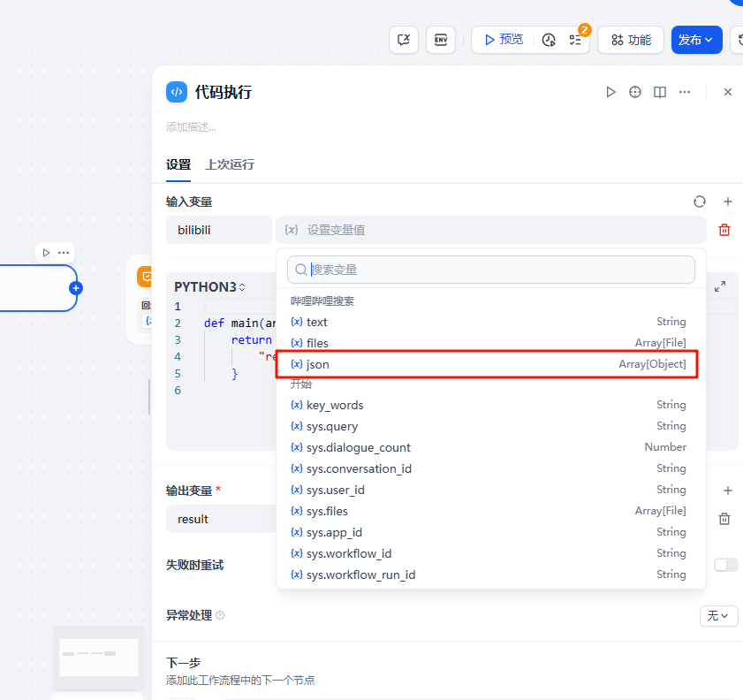
Task: Open the 异常处理 dropdown set to 无
Action: point(718,616)
